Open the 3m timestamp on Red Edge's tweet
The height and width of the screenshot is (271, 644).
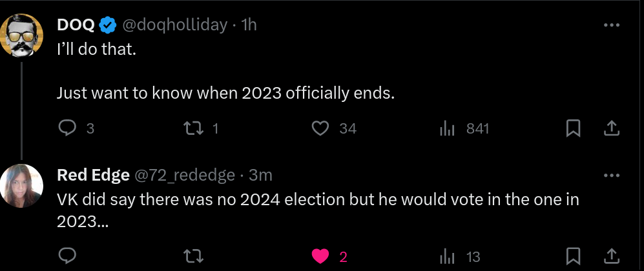point(260,175)
